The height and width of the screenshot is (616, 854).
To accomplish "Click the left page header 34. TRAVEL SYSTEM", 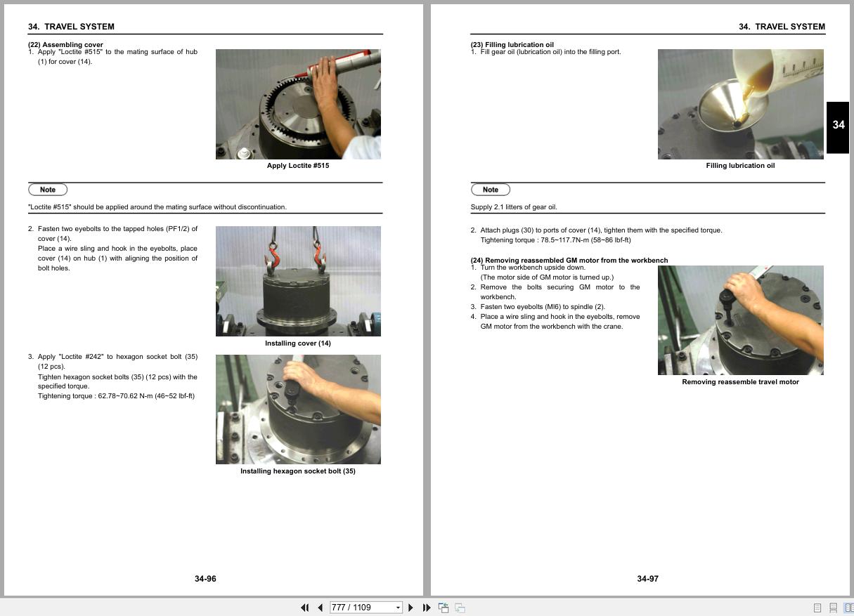I will coord(71,27).
